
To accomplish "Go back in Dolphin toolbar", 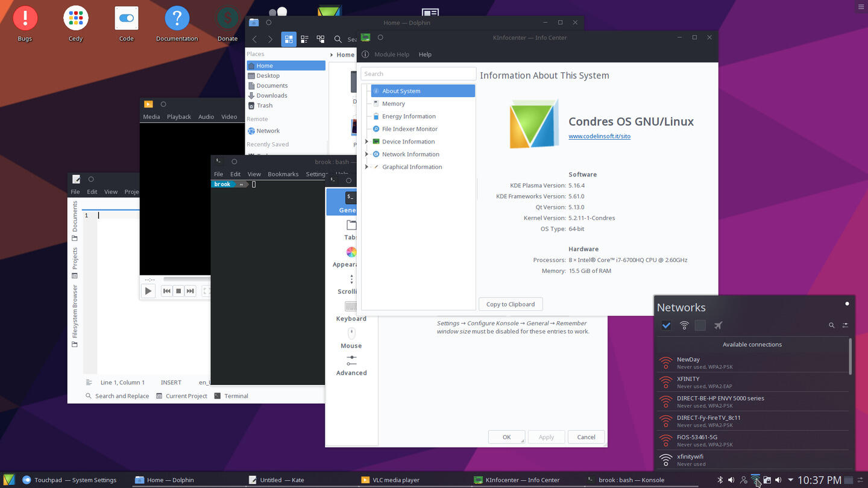I will point(254,39).
